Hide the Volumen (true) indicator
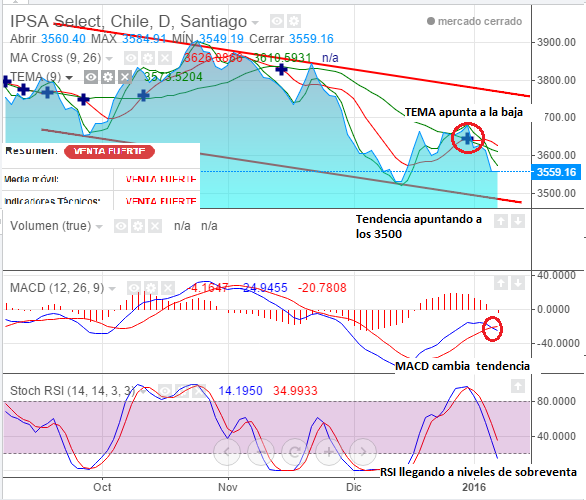The image size is (586, 500). coord(121,226)
